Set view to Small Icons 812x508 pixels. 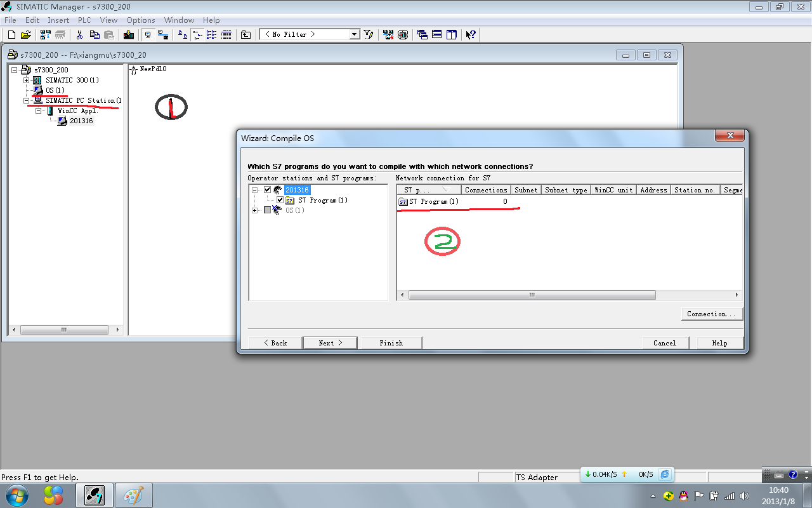pyautogui.click(x=197, y=34)
